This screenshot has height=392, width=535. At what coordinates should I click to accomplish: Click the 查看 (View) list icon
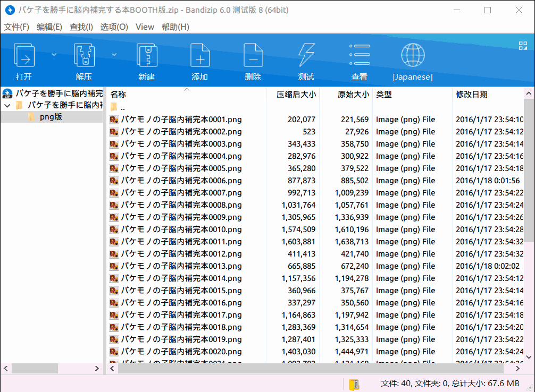tap(360, 55)
